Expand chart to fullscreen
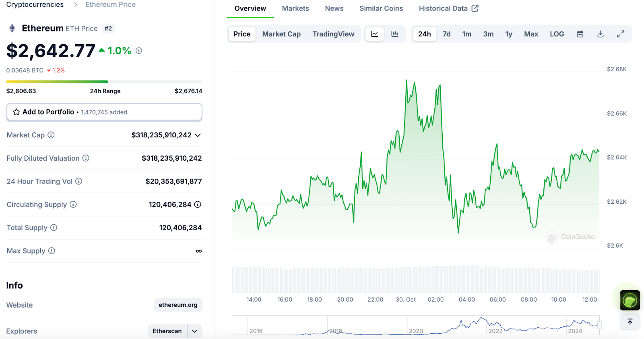Viewport: 644px width, 339px height. coord(621,34)
